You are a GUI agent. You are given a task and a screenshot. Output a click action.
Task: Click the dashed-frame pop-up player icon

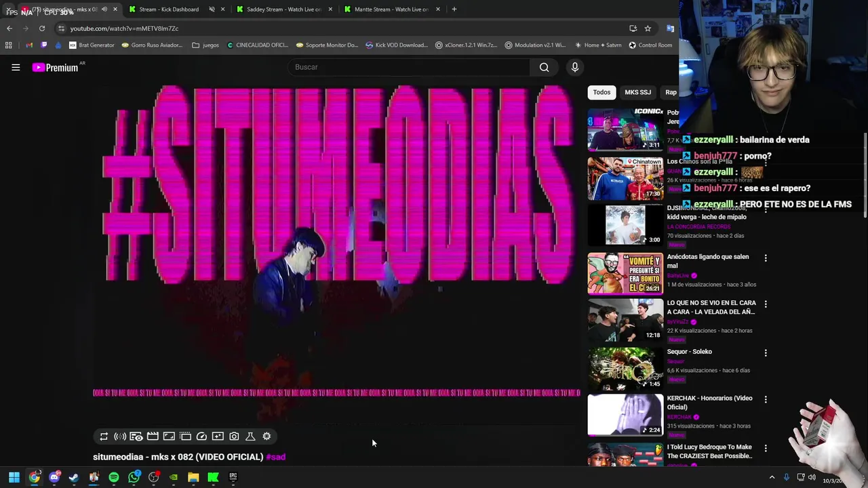tap(185, 436)
